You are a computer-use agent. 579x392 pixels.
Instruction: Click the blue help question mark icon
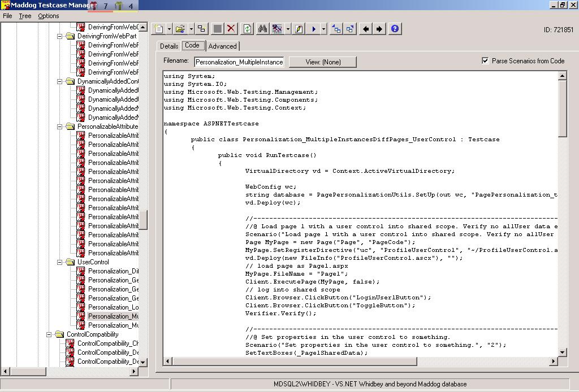pyautogui.click(x=395, y=29)
